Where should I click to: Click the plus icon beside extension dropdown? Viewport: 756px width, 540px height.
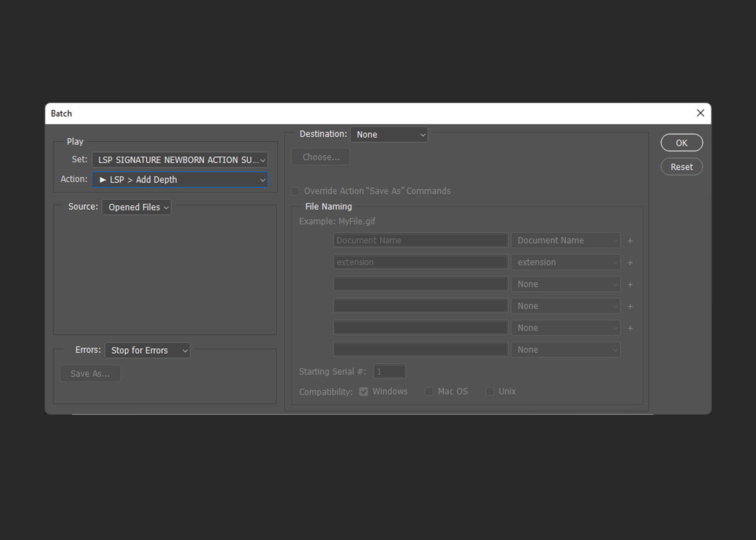pos(630,263)
